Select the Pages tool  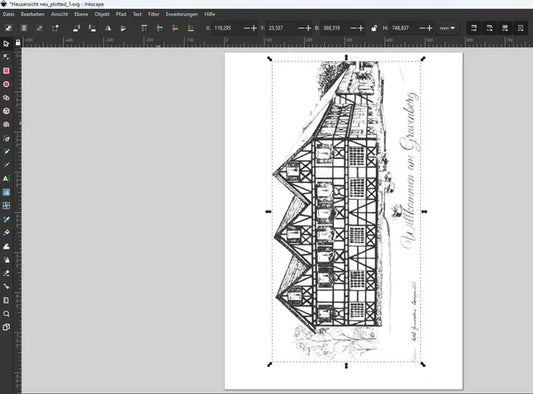point(6,327)
